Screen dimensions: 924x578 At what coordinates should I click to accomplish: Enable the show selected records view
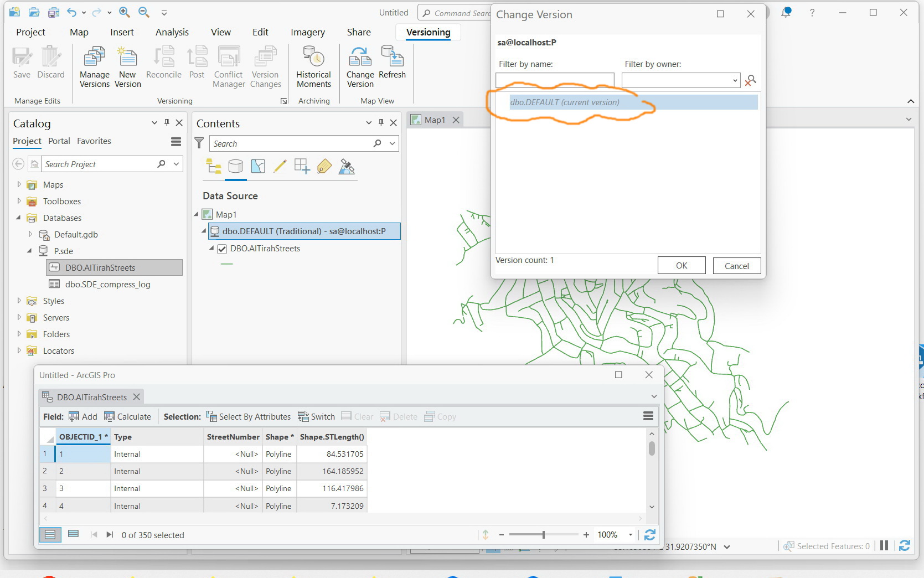73,534
